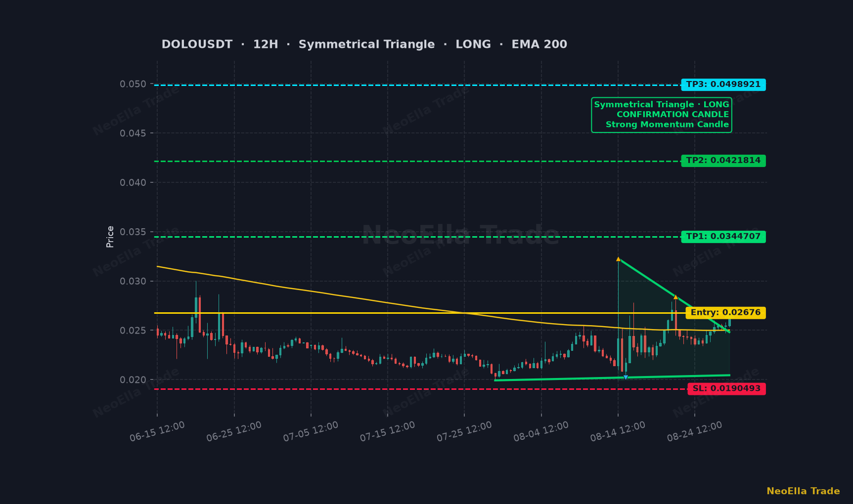Click the 07-25 12:00 date label
Image resolution: width=853 pixels, height=504 pixels.
click(x=464, y=431)
